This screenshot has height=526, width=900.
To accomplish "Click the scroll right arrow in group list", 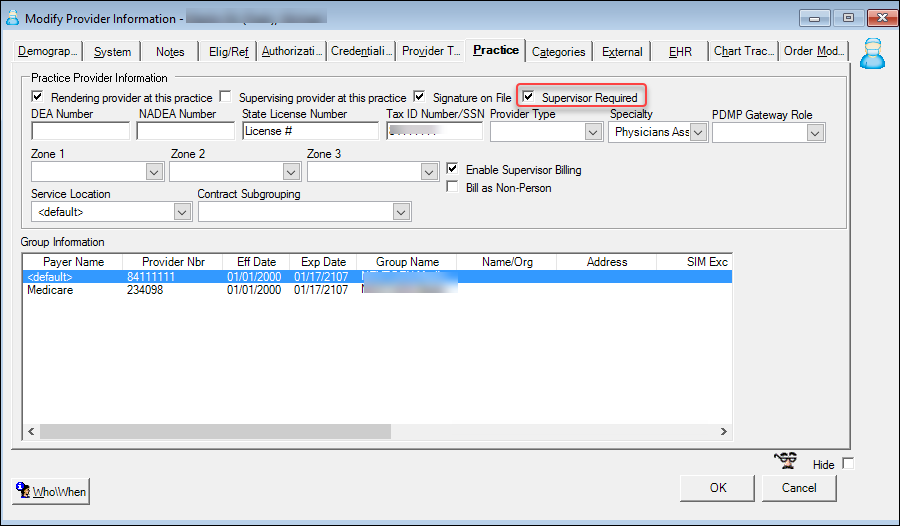I will pos(723,431).
